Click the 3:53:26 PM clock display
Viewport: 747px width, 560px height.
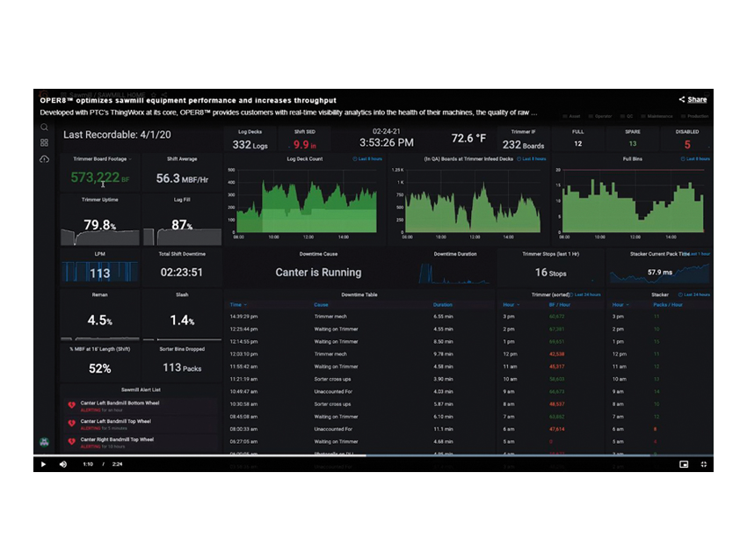pos(387,142)
